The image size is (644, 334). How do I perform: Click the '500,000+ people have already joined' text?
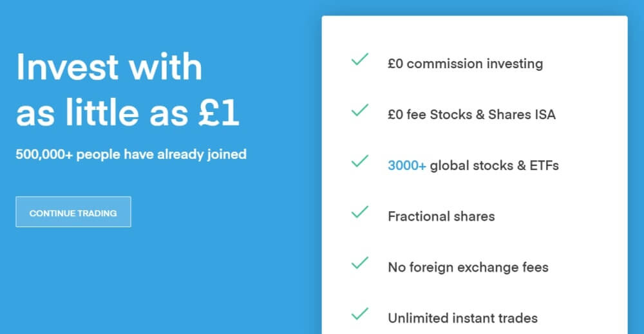(131, 154)
